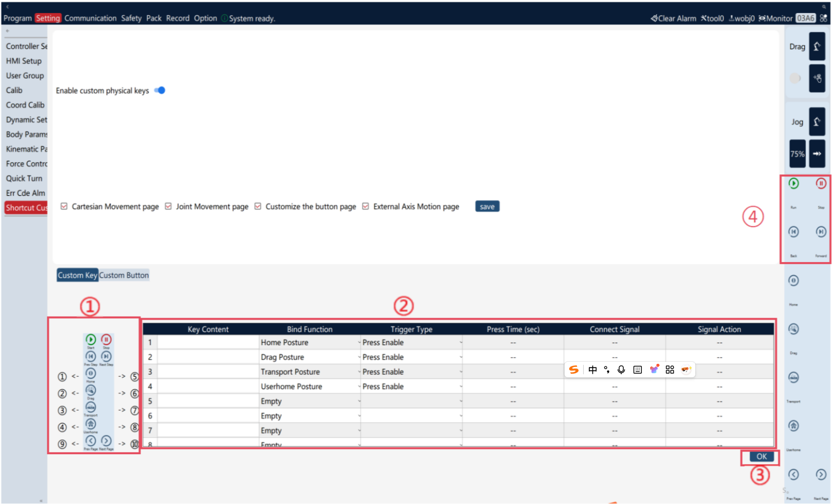
Task: Click the Back step icon in right panel
Action: coord(794,231)
